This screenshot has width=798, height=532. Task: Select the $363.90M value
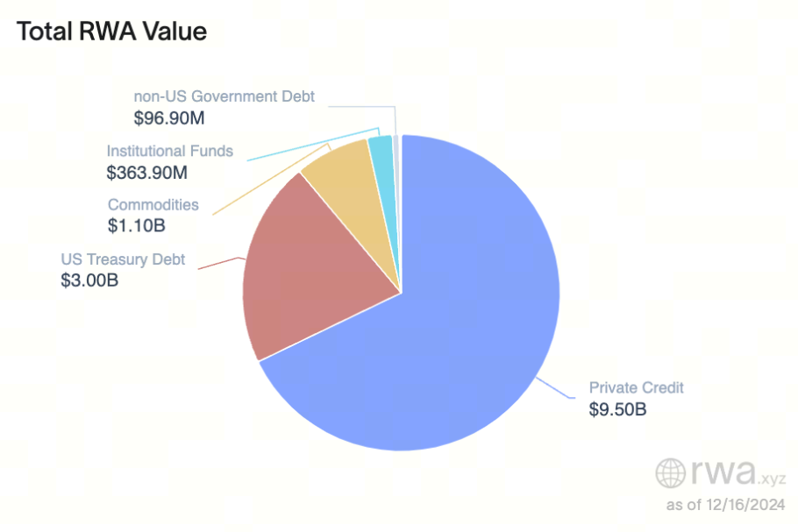click(147, 172)
